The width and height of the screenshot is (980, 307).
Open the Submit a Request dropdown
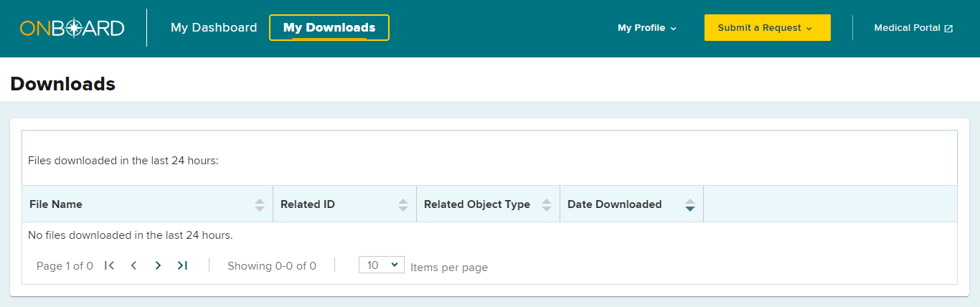click(x=767, y=28)
